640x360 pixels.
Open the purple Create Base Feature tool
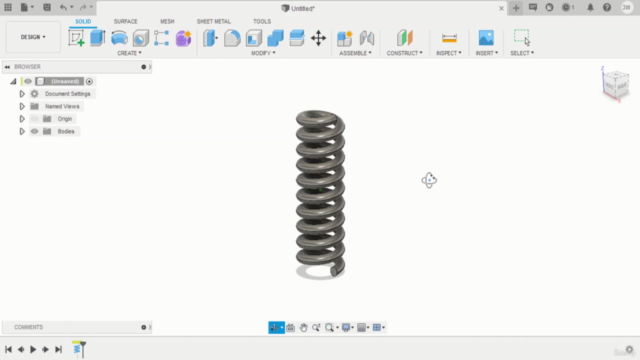pyautogui.click(x=183, y=38)
